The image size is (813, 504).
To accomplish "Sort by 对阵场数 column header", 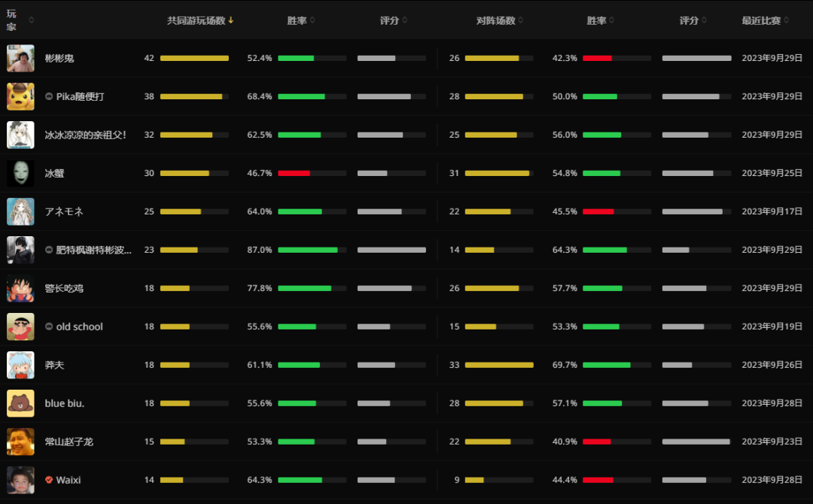I will (x=499, y=21).
